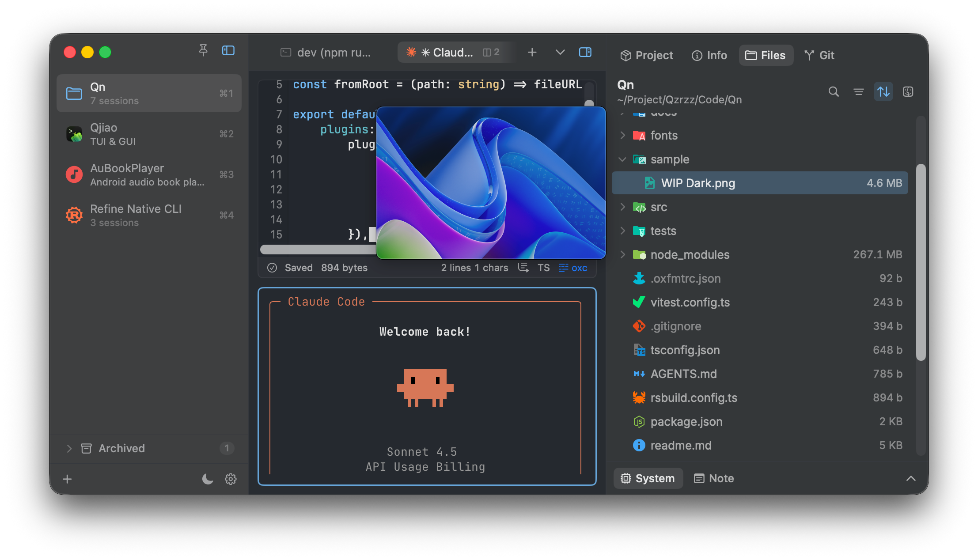The image size is (978, 560).
Task: Select the System bottom tab
Action: 648,478
